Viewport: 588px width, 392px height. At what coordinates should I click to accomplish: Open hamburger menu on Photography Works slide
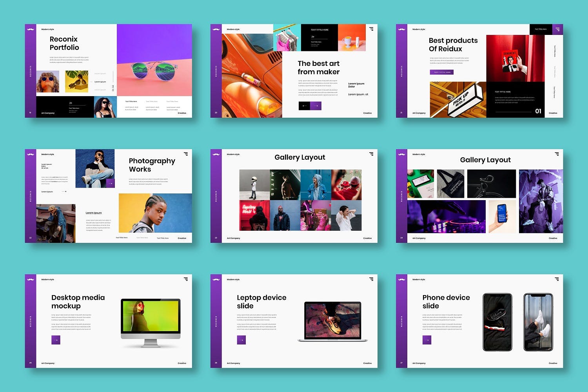coord(186,154)
